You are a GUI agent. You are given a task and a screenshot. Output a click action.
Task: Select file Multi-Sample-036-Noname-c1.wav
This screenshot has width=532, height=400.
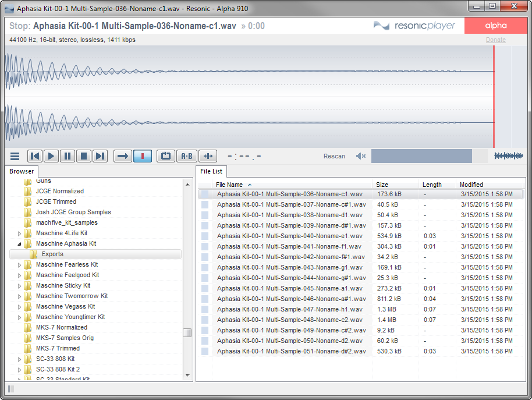(x=360, y=194)
